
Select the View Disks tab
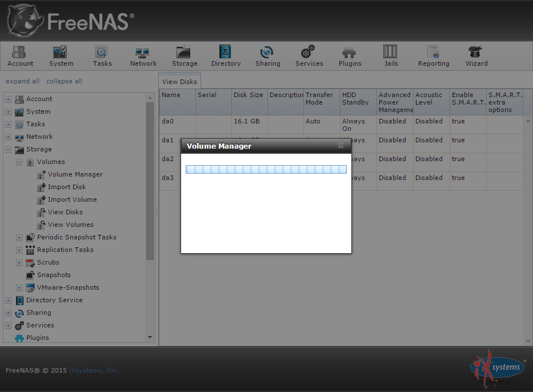pos(179,82)
